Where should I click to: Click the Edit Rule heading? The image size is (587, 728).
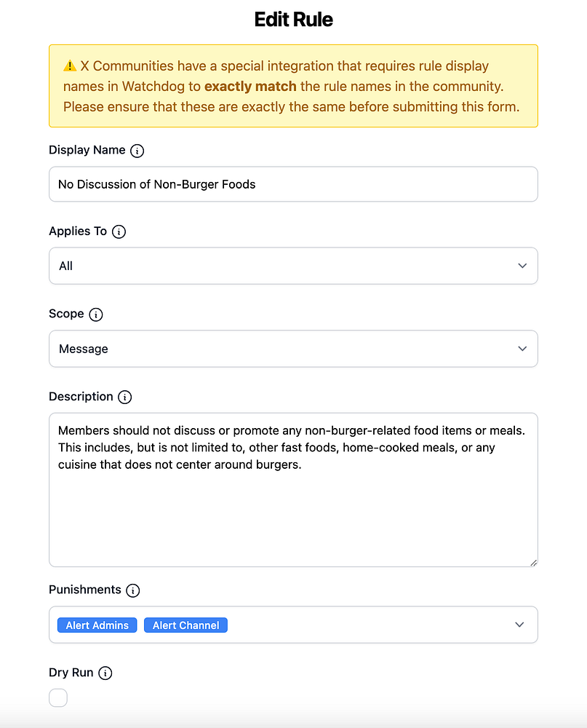pyautogui.click(x=293, y=20)
